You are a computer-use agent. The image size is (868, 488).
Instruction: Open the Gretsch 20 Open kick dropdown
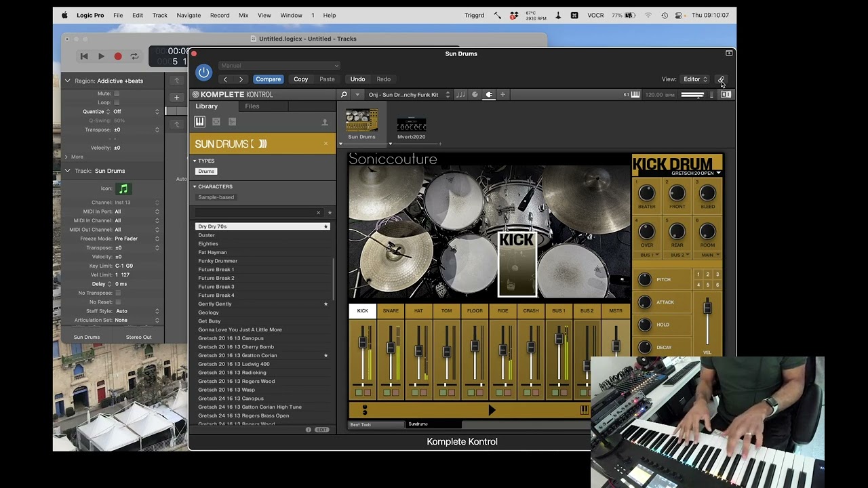696,174
